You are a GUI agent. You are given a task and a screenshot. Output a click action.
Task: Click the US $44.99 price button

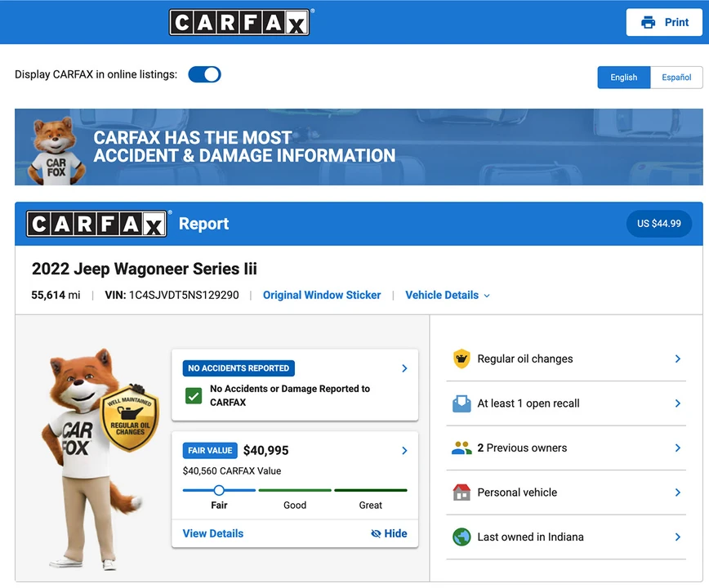659,224
